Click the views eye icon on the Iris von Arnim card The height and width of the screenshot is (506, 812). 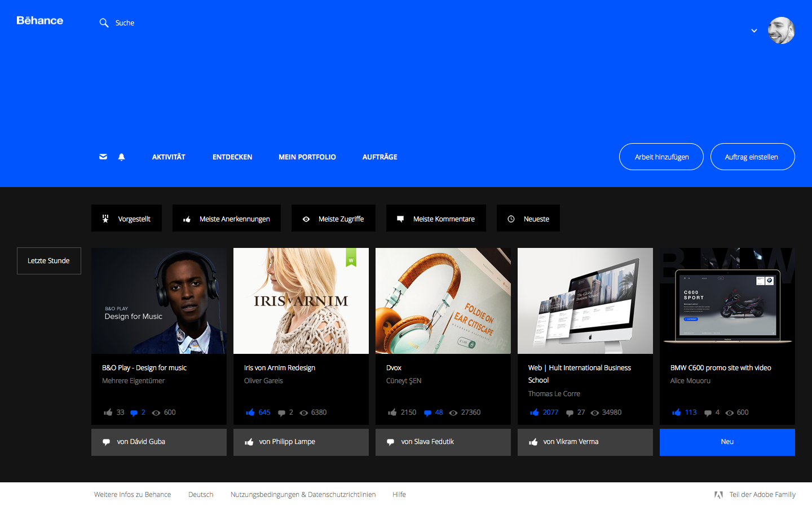pyautogui.click(x=304, y=412)
